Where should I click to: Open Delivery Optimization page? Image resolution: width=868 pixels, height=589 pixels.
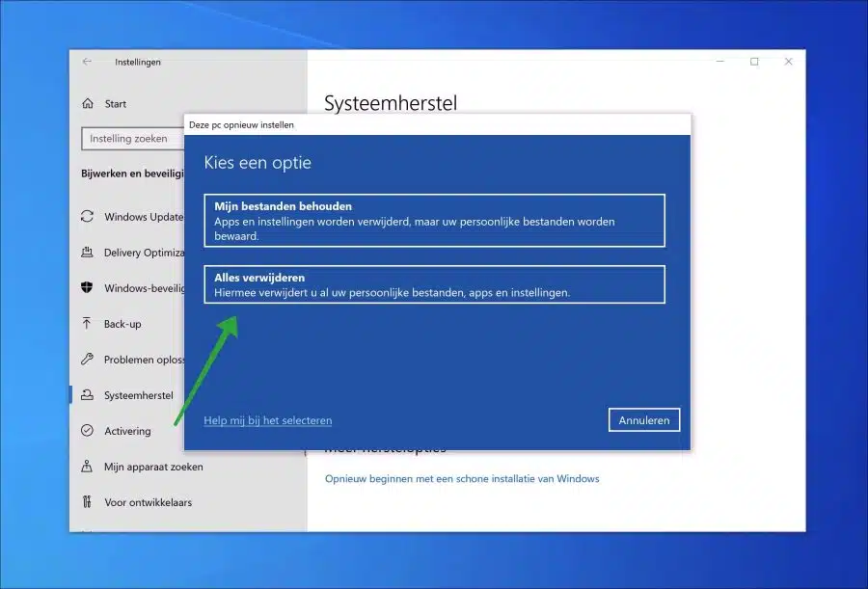point(144,253)
